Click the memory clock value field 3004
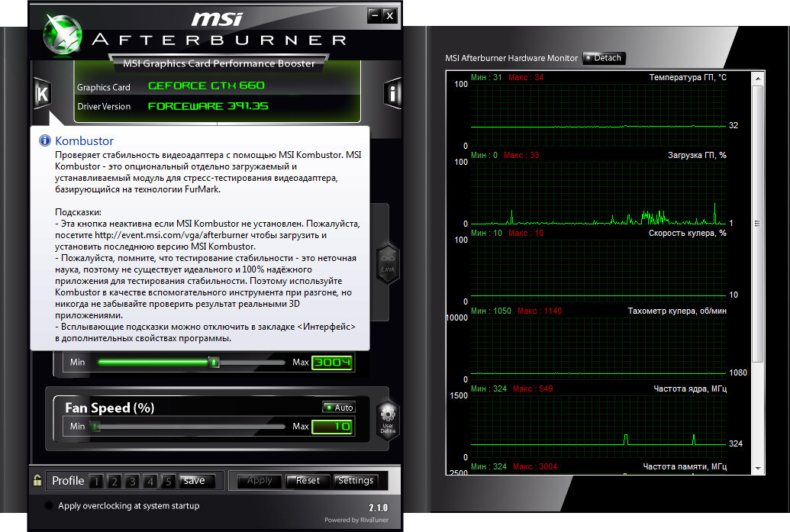Image resolution: width=790 pixels, height=532 pixels. click(332, 363)
